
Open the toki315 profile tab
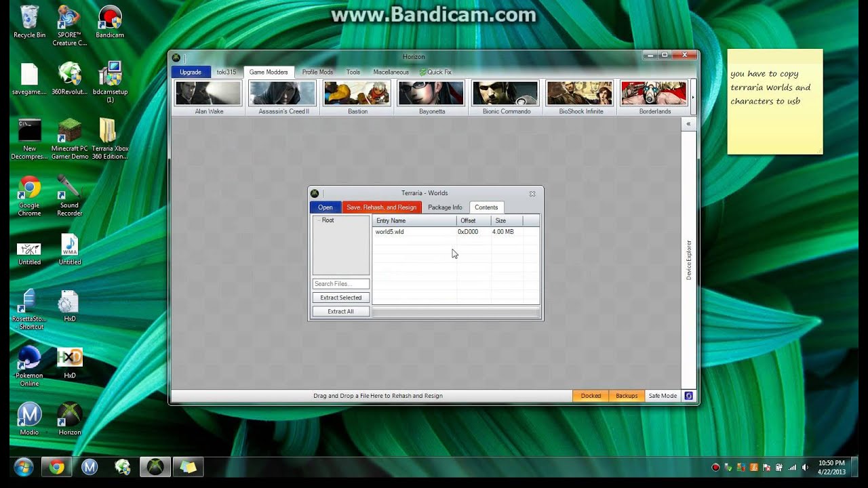click(226, 72)
